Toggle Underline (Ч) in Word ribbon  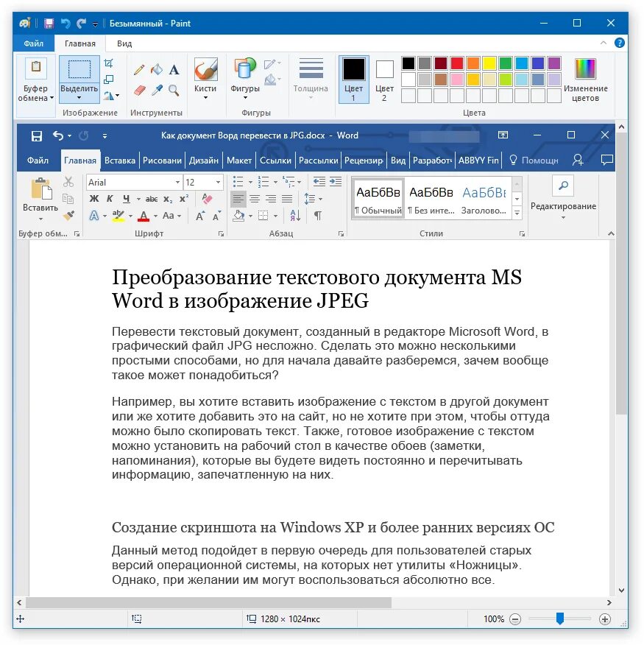[127, 199]
